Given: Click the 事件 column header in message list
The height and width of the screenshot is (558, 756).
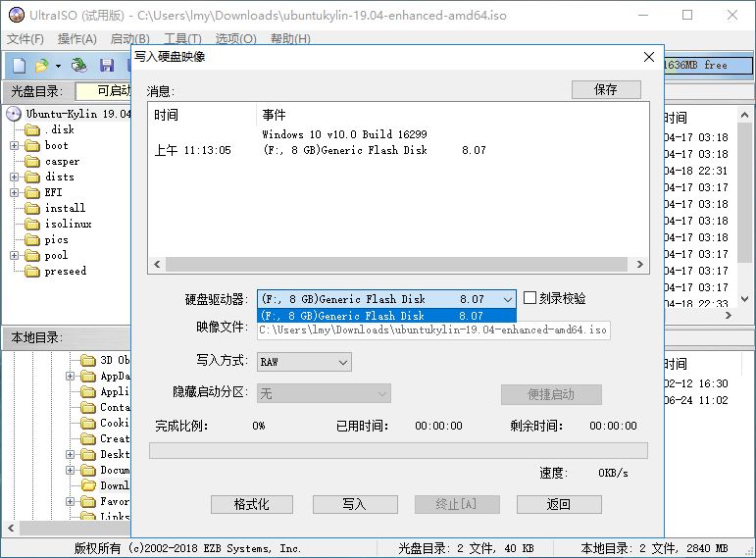Looking at the screenshot, I should pyautogui.click(x=274, y=115).
